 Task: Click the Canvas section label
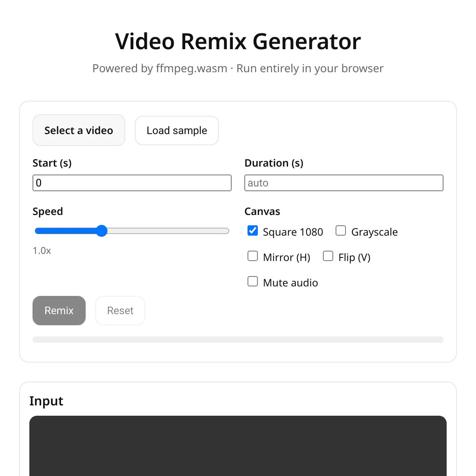click(x=262, y=211)
